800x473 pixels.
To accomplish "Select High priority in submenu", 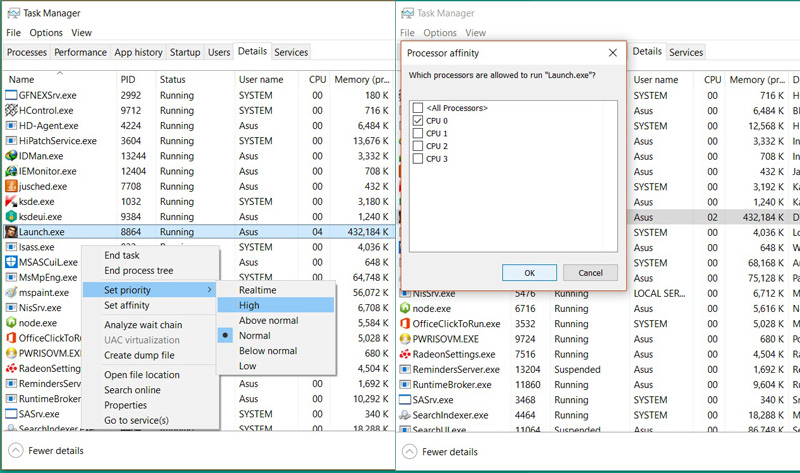I will tap(276, 305).
